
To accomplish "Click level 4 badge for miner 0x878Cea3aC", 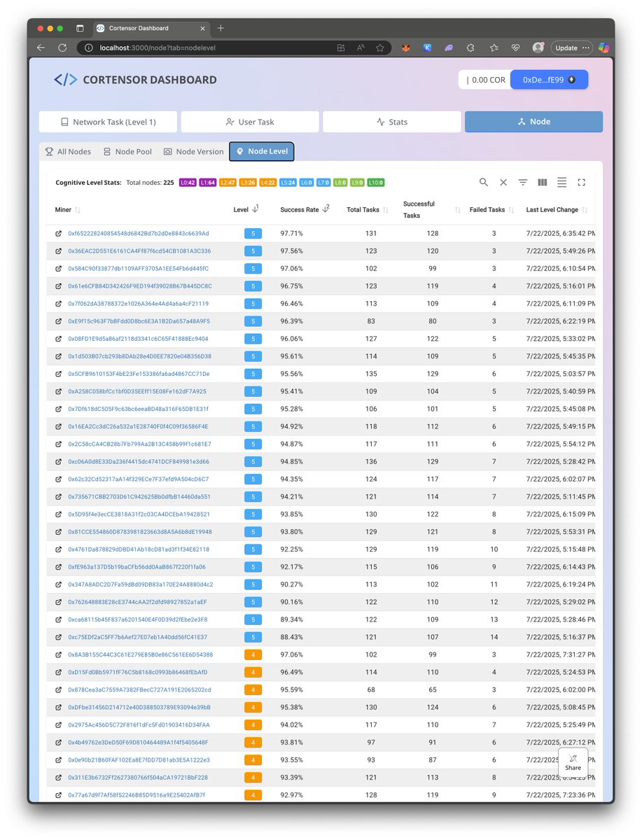I will [x=253, y=689].
